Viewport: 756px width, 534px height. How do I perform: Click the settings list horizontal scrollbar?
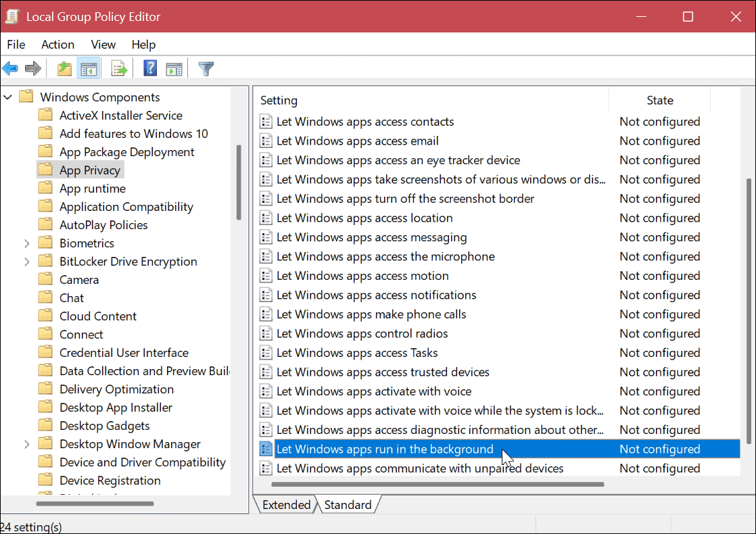click(438, 485)
